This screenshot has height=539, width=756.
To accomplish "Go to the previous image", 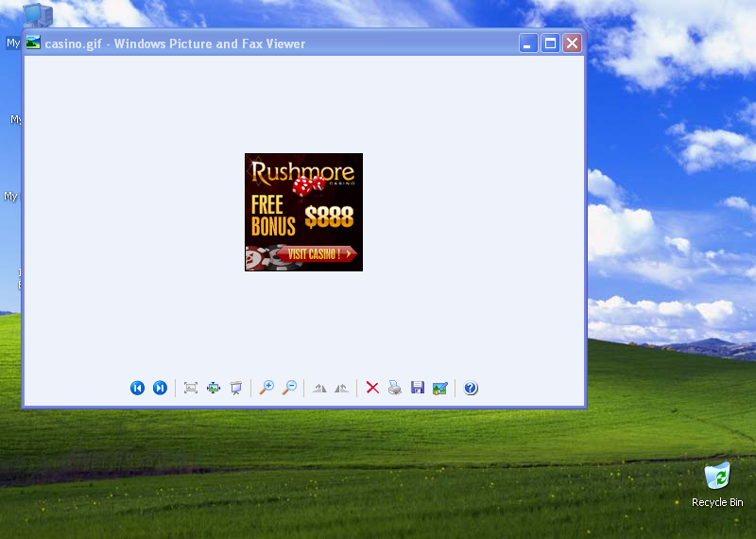I will [x=137, y=388].
